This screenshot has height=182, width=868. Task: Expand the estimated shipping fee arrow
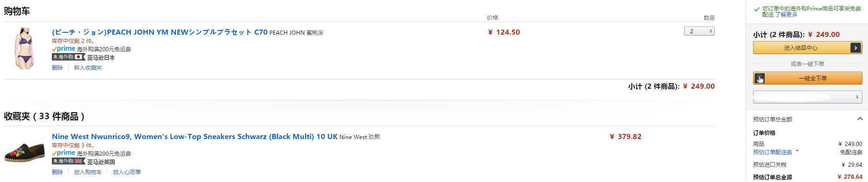click(797, 151)
